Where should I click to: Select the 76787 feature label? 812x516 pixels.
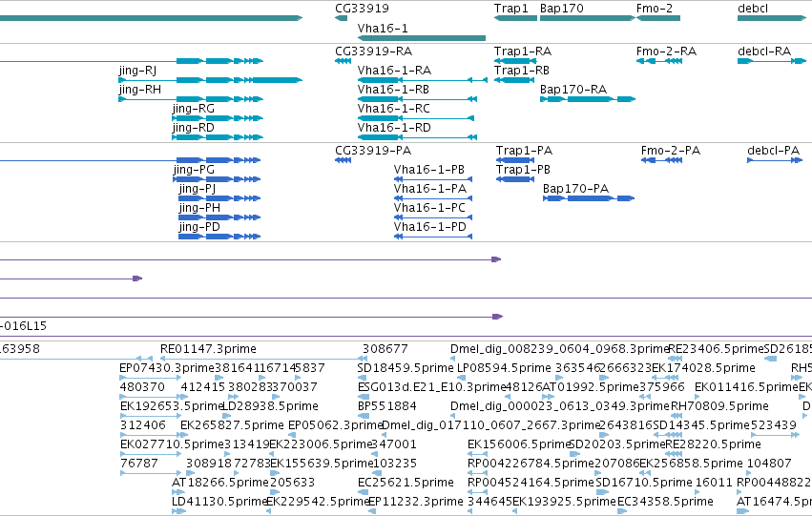[x=138, y=464]
